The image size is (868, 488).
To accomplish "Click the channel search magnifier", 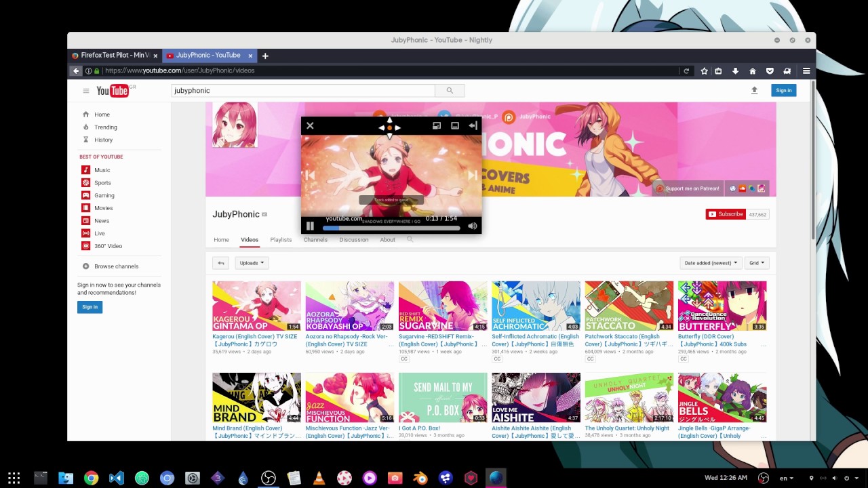I will tap(410, 239).
